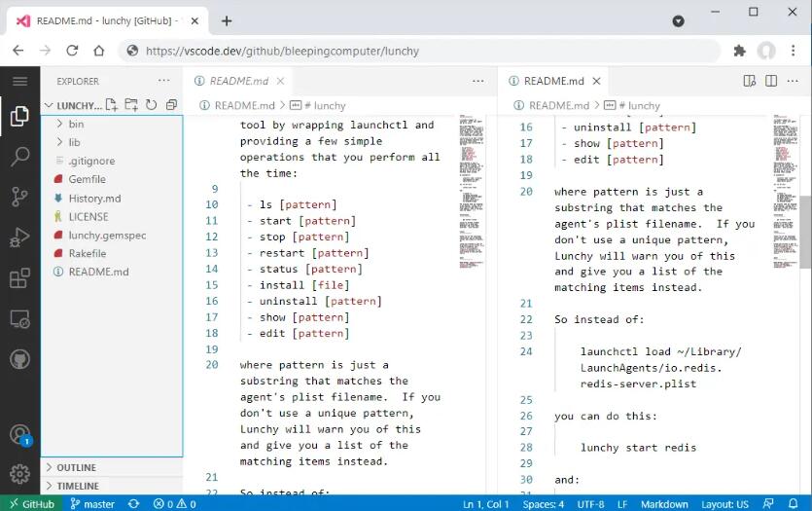Viewport: 812px width, 511px height.
Task: Open the Source Control view
Action: click(19, 197)
